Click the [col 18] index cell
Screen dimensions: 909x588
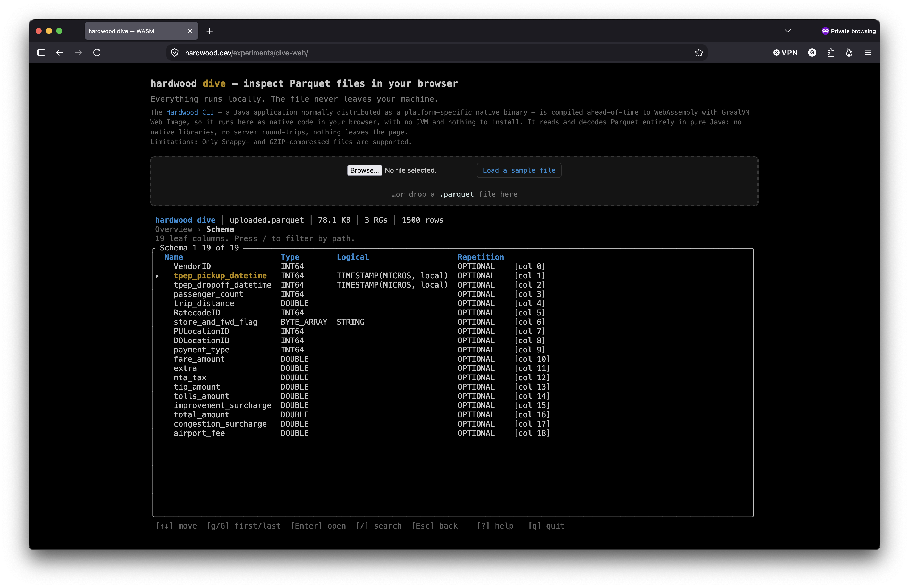532,434
